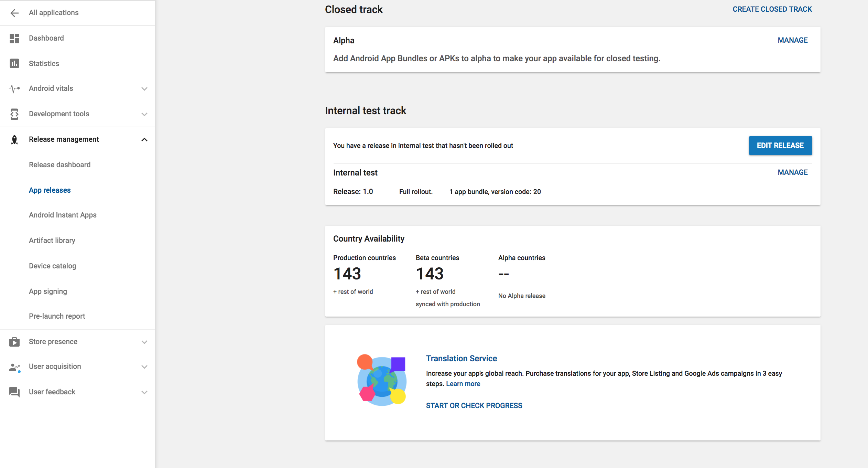Click the 'No Alpha release' text
868x468 pixels.
pyautogui.click(x=522, y=296)
